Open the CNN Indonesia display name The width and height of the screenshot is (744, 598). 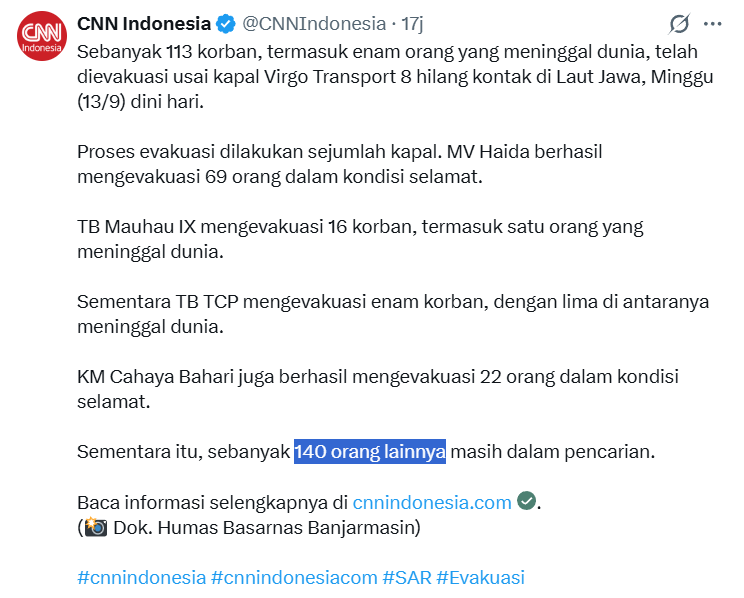coord(144,24)
